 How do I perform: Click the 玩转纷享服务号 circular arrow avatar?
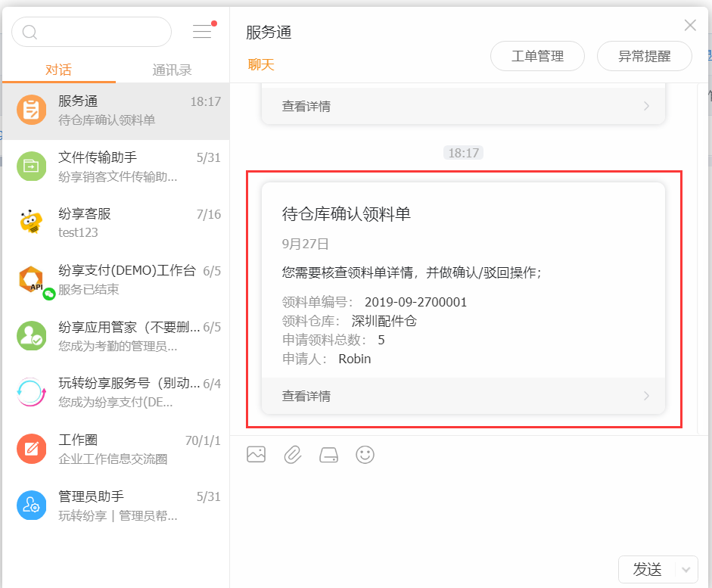31,392
